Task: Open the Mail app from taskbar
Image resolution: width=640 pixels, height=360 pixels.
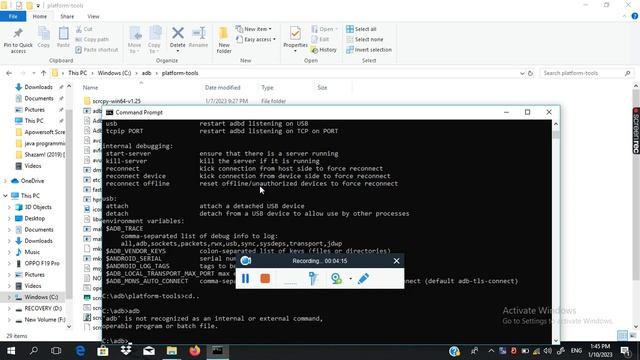Action: point(149,351)
